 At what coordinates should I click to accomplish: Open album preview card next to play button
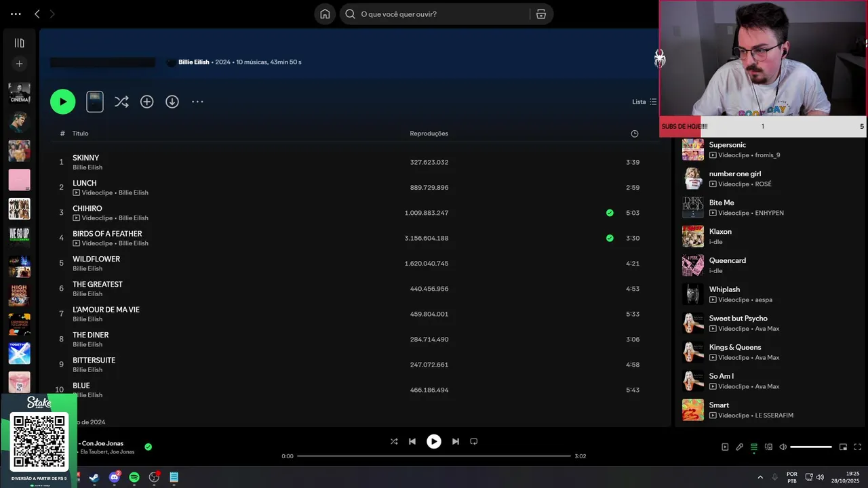pos(95,102)
